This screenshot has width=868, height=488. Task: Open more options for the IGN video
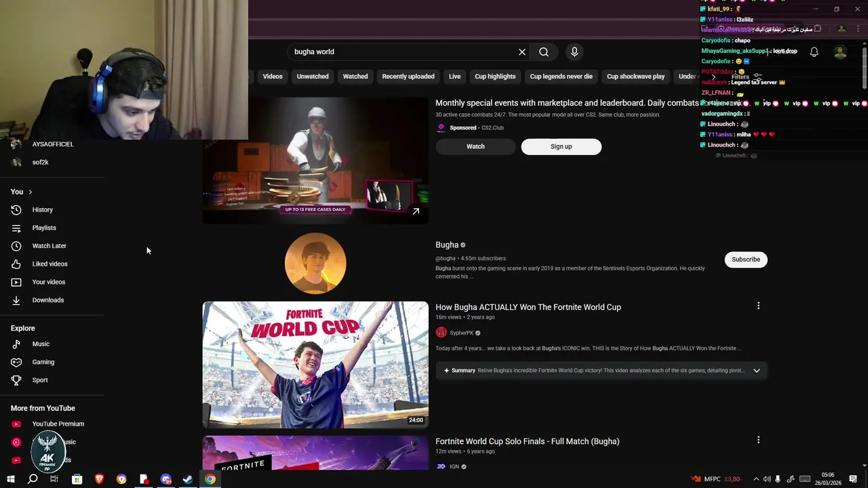758,441
